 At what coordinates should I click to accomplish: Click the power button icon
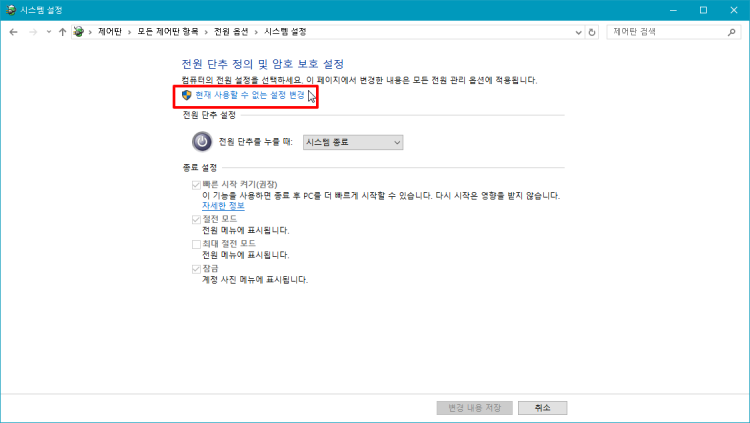(201, 143)
